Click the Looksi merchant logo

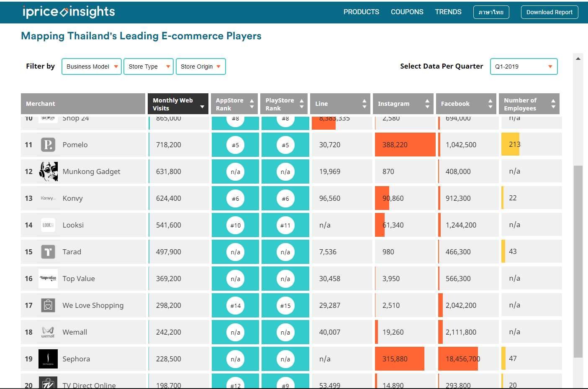pos(48,225)
